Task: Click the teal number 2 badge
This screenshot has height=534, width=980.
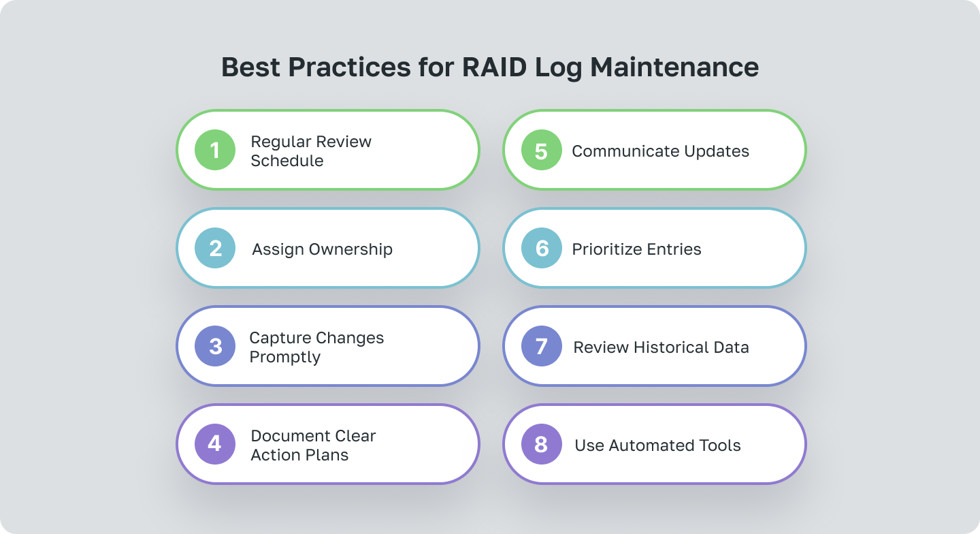Action: tap(215, 248)
